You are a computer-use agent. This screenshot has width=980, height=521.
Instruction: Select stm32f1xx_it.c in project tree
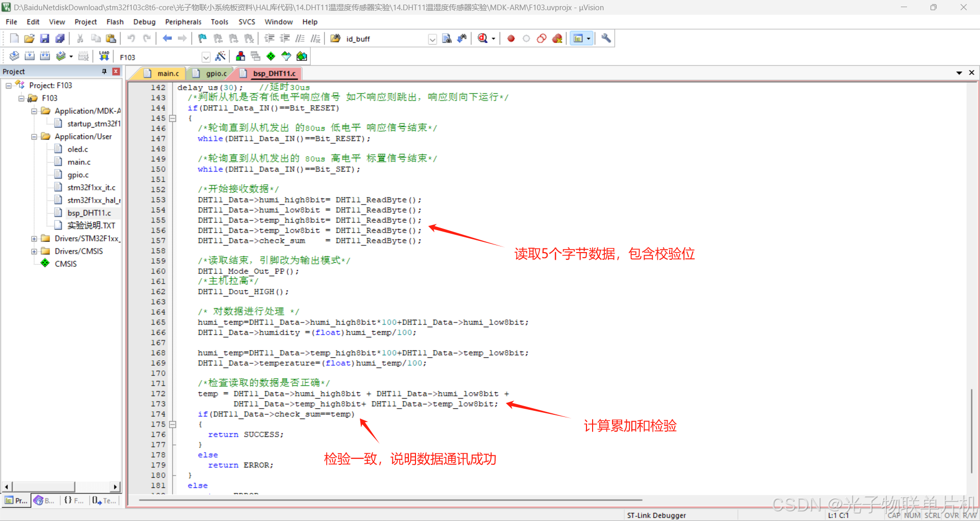tap(91, 187)
